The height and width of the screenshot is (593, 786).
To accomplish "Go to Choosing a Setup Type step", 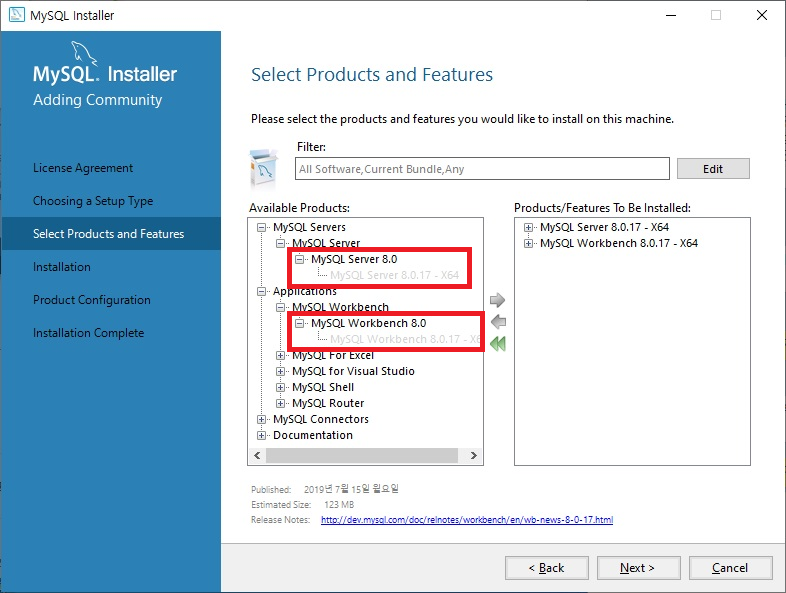I will click(93, 201).
